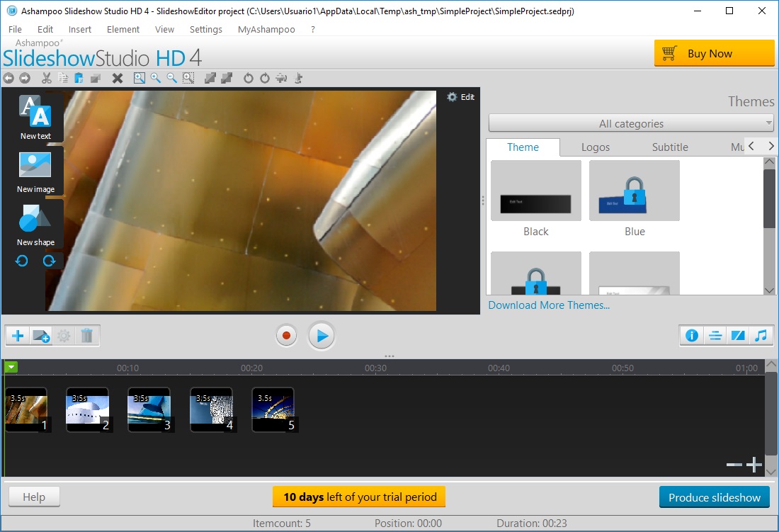Switch to the Logos tab
The image size is (779, 532).
[596, 147]
